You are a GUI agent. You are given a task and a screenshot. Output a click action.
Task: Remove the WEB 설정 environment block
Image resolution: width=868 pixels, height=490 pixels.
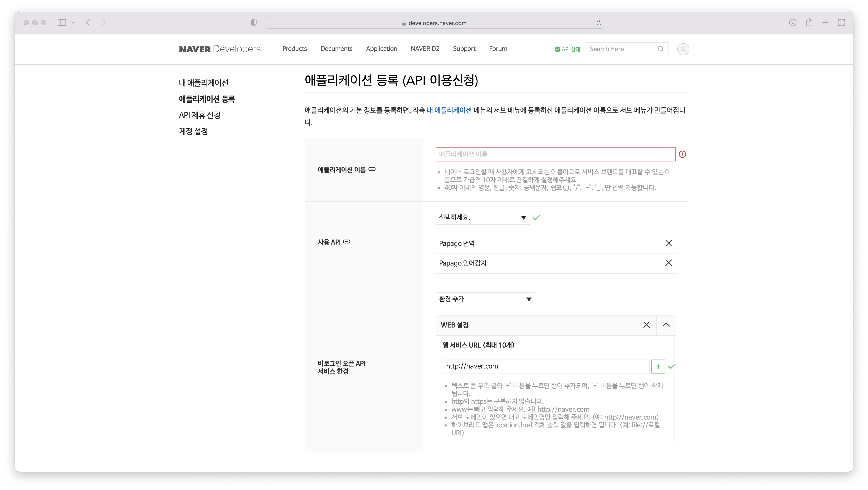646,325
